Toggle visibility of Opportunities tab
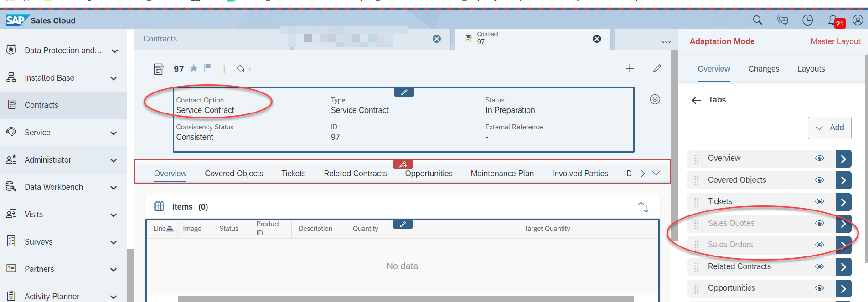 [x=820, y=288]
